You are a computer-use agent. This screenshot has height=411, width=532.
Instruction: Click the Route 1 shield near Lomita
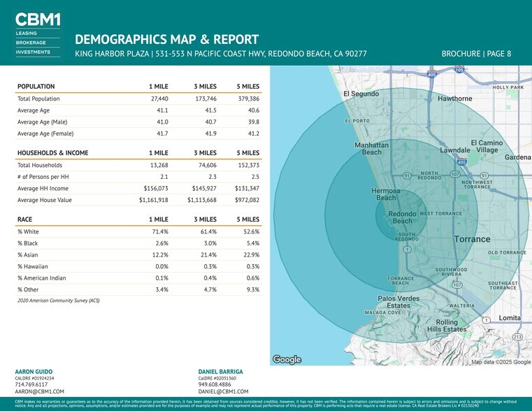tap(485, 320)
